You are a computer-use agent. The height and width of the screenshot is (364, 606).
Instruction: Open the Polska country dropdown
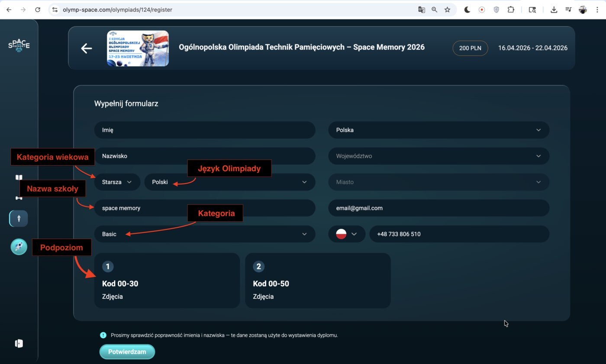pos(438,130)
